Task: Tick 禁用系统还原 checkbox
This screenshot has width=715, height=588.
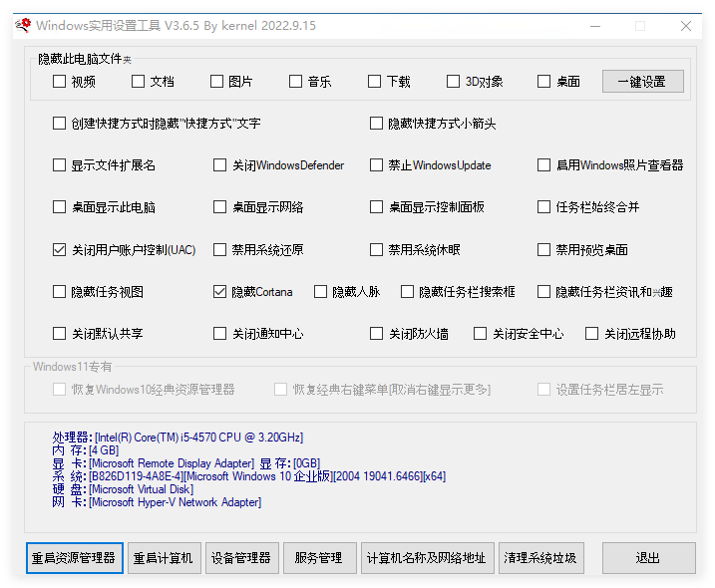Action: (219, 250)
